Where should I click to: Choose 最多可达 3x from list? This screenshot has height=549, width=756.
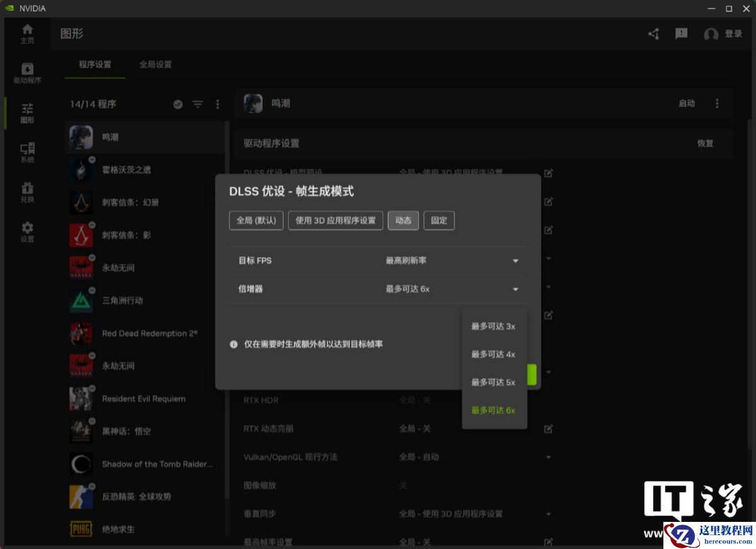pos(494,327)
